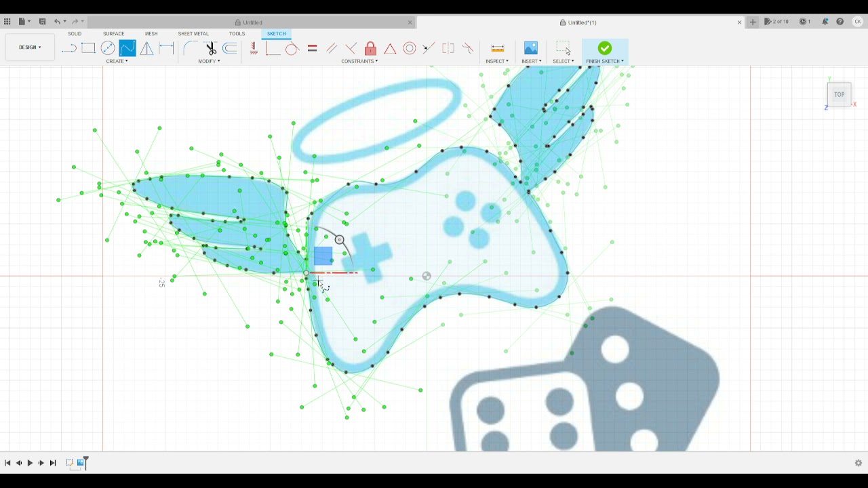Open job status clock indicator
The height and width of the screenshot is (488, 868).
(805, 22)
